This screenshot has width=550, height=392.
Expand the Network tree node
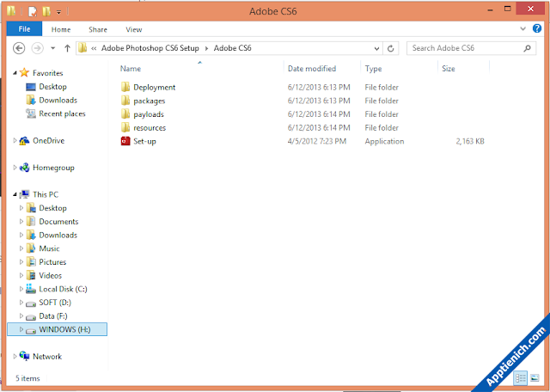[x=15, y=356]
